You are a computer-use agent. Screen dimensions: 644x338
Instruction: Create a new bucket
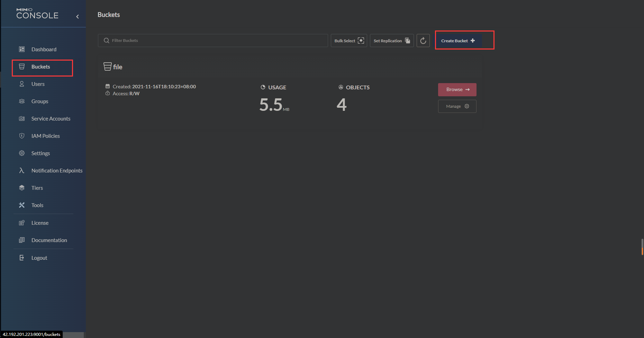[x=458, y=41]
